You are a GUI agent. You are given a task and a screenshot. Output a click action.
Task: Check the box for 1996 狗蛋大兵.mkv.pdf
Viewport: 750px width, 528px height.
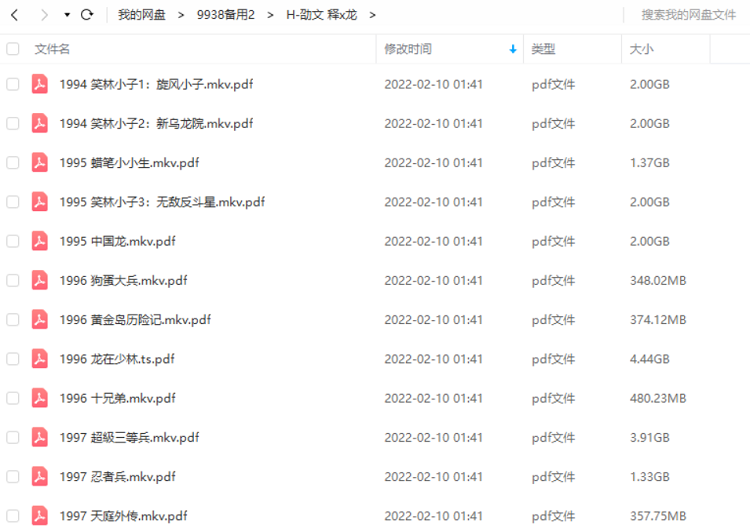point(13,280)
